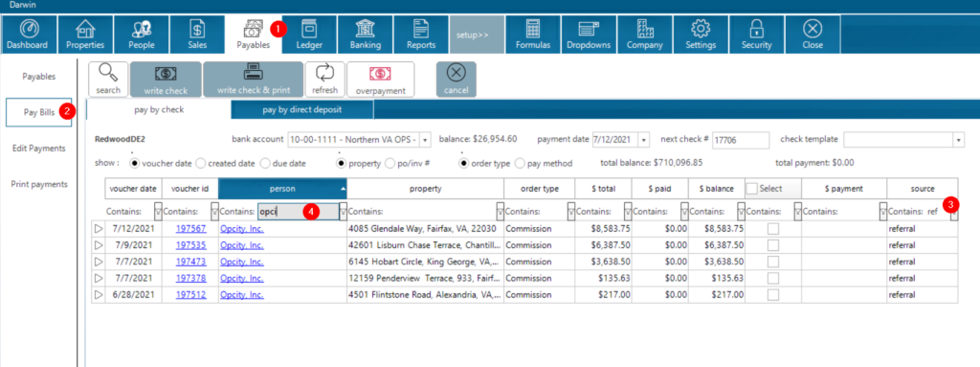
Task: Open Pay Bills in left sidebar
Action: click(38, 113)
